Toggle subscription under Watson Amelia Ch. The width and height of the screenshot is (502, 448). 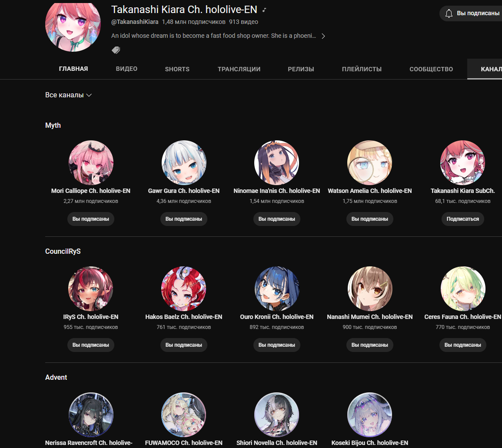(x=370, y=219)
